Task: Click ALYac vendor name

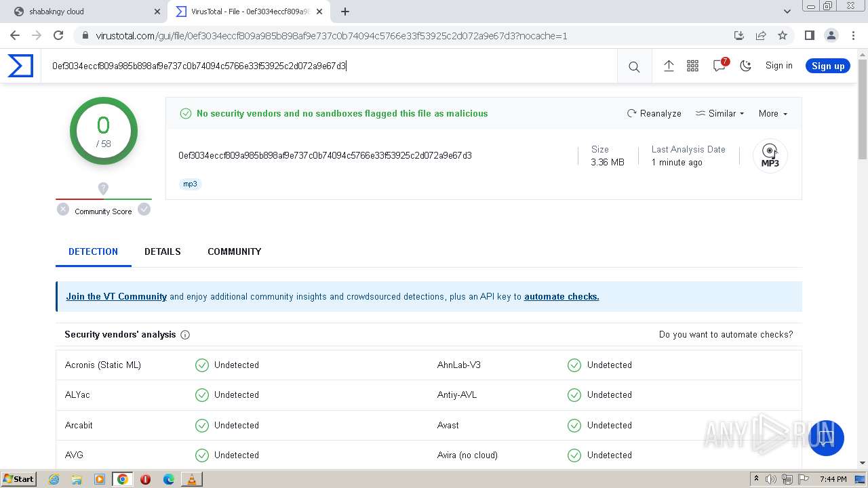Action: (77, 394)
